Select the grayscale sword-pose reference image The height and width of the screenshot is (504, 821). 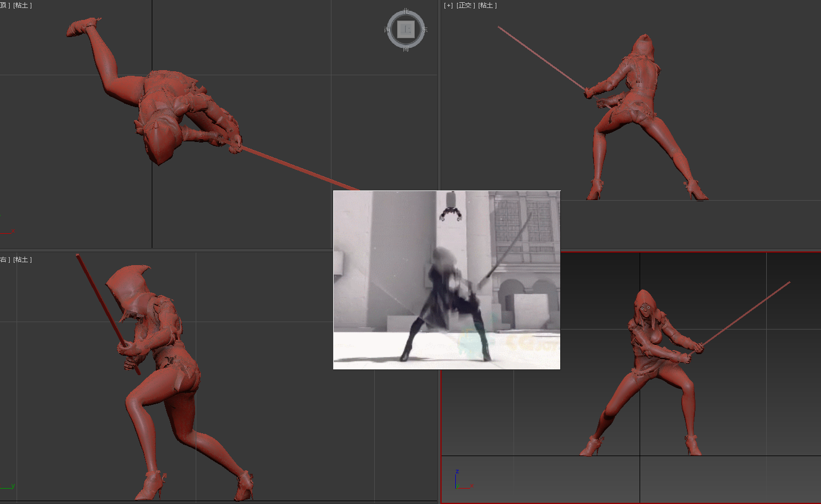pos(447,280)
